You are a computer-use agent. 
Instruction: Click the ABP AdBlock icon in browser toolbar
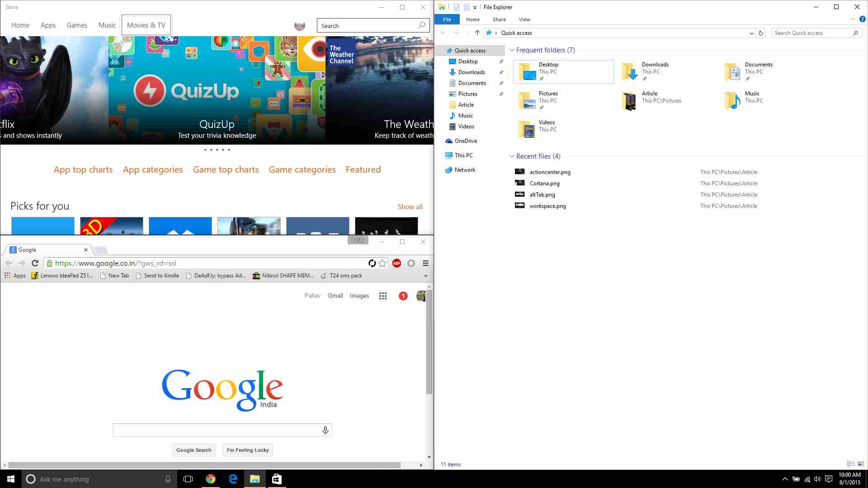coord(396,263)
